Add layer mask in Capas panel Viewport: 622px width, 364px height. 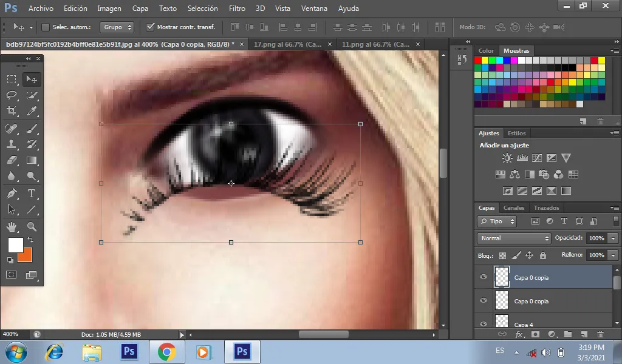click(x=535, y=334)
